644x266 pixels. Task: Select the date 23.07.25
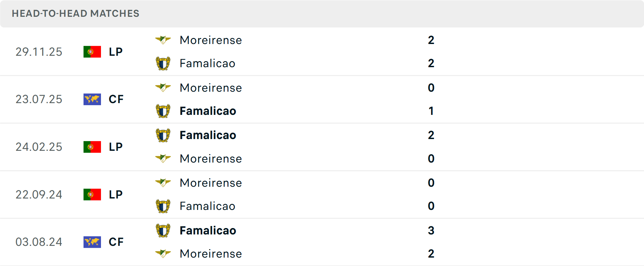(x=39, y=99)
